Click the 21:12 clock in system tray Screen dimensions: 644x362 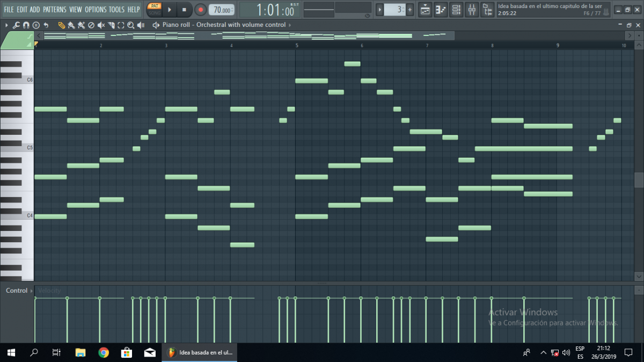point(603,349)
